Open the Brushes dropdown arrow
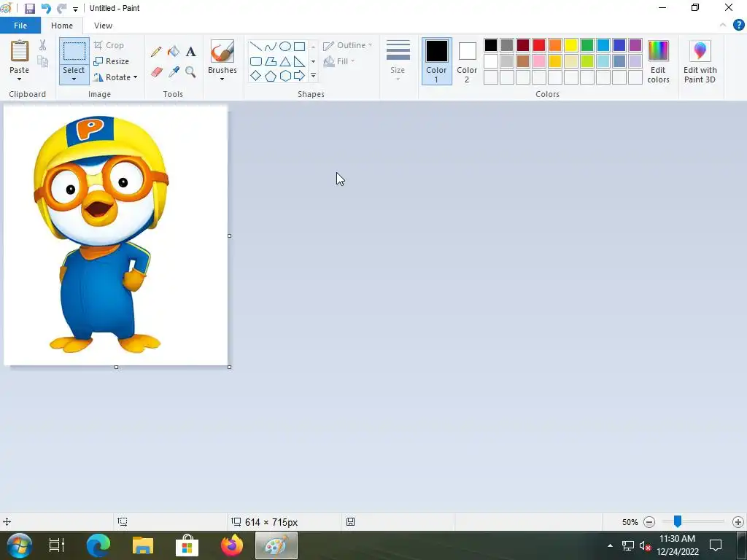The width and height of the screenshot is (747, 560). (222, 79)
